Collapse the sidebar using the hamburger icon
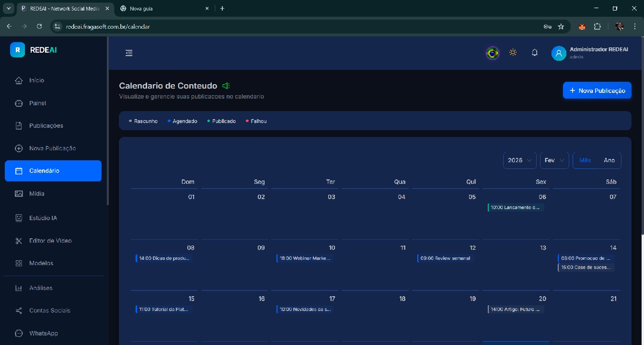Viewport: 644px width, 345px height. (129, 53)
